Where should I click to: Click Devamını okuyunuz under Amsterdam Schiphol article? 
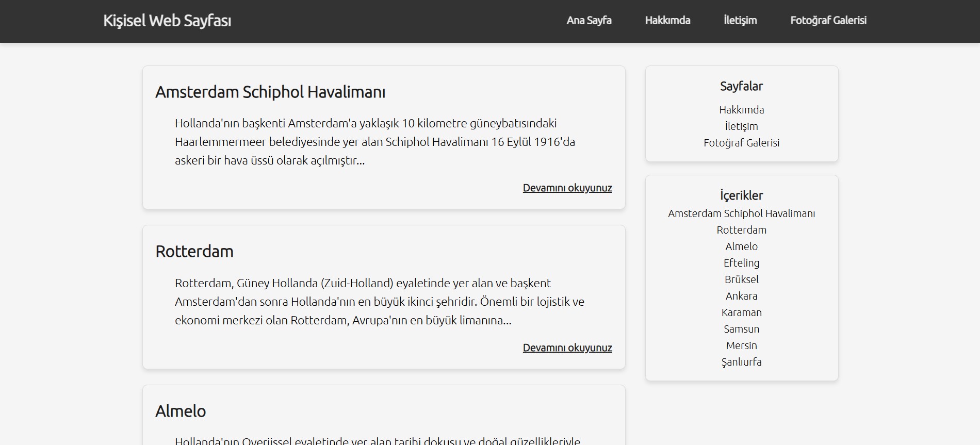[567, 188]
